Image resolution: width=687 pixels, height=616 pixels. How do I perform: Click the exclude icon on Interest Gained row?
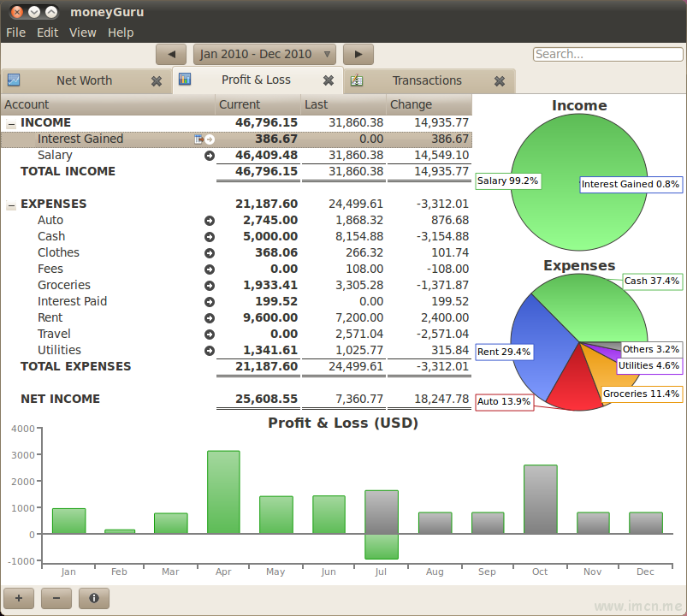click(x=198, y=139)
